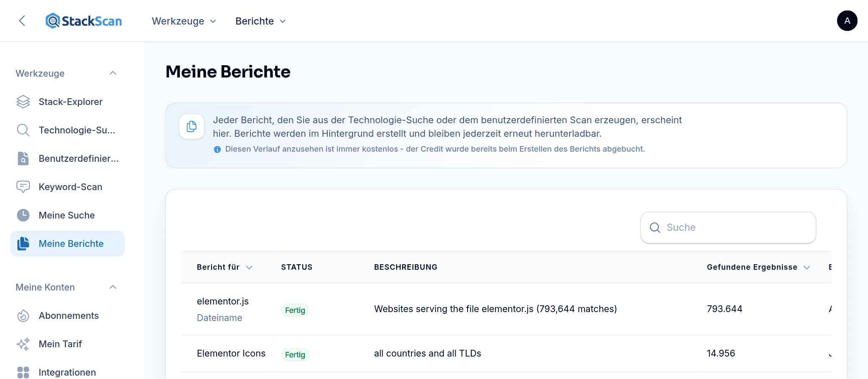The image size is (868, 379).
Task: Open the Werkzeuge dropdown in top navigation
Action: [184, 21]
